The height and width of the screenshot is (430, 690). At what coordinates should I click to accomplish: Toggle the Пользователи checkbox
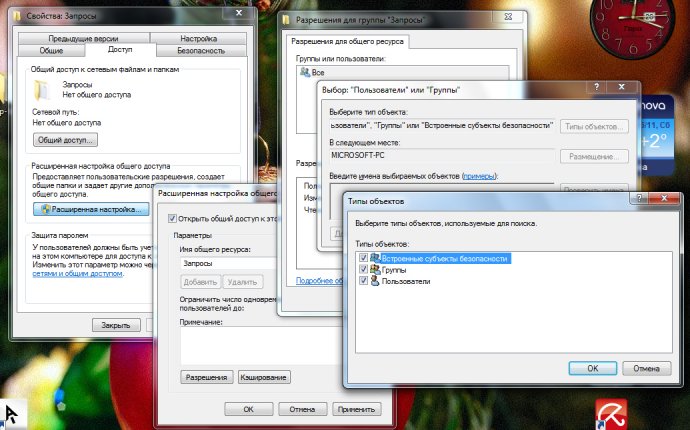coord(363,281)
